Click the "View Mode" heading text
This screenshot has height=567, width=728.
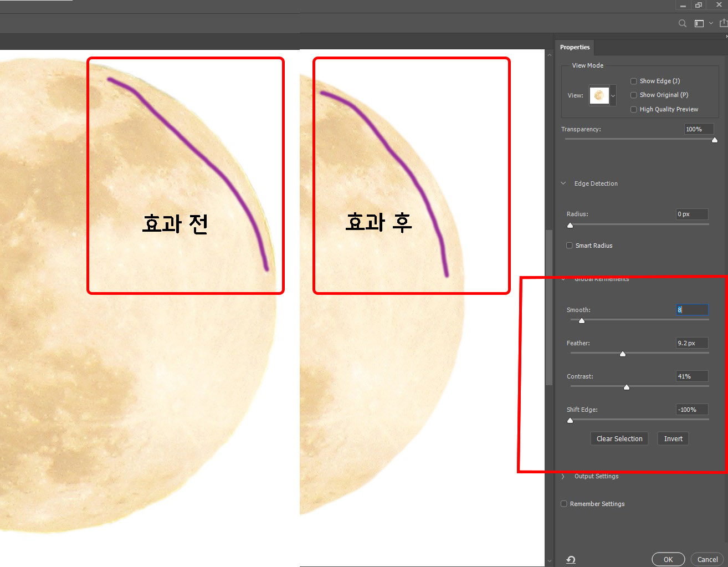point(587,65)
